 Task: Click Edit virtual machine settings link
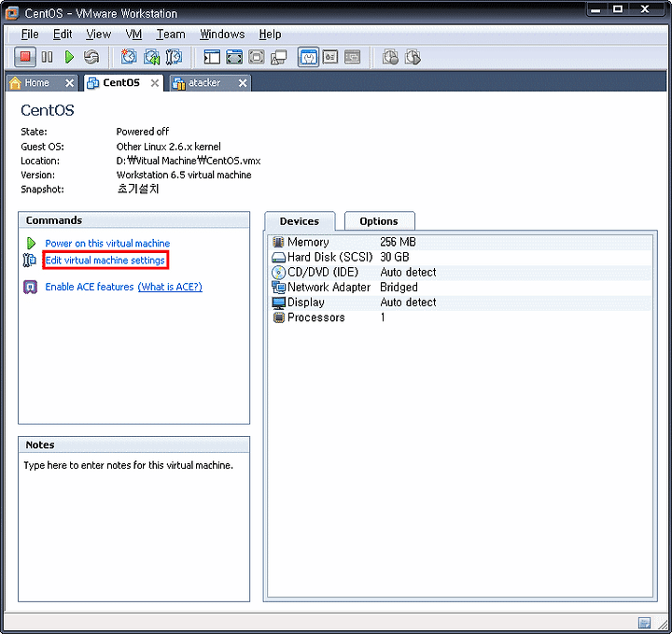pyautogui.click(x=105, y=261)
